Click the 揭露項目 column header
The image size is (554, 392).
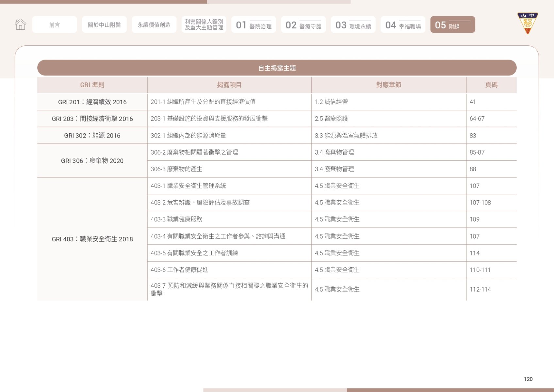pos(229,85)
